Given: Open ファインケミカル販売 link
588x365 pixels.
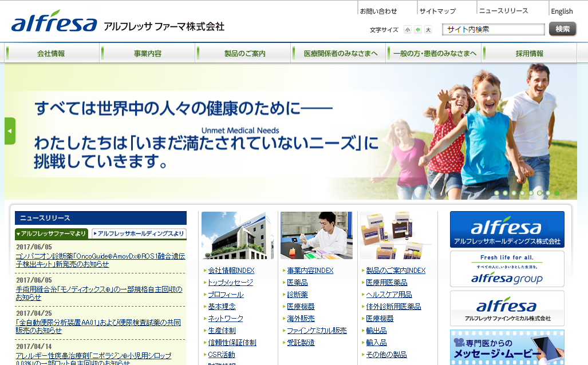Looking at the screenshot, I should (x=317, y=331).
